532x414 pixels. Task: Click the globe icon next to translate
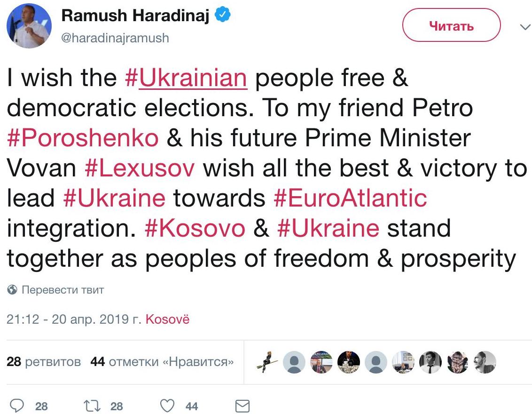pyautogui.click(x=12, y=290)
